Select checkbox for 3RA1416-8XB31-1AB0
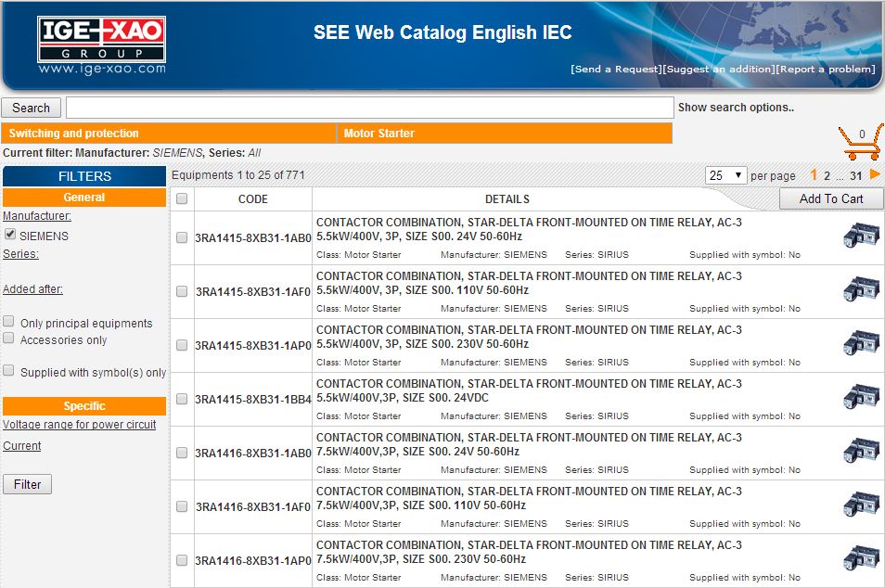The image size is (885, 588). (182, 453)
